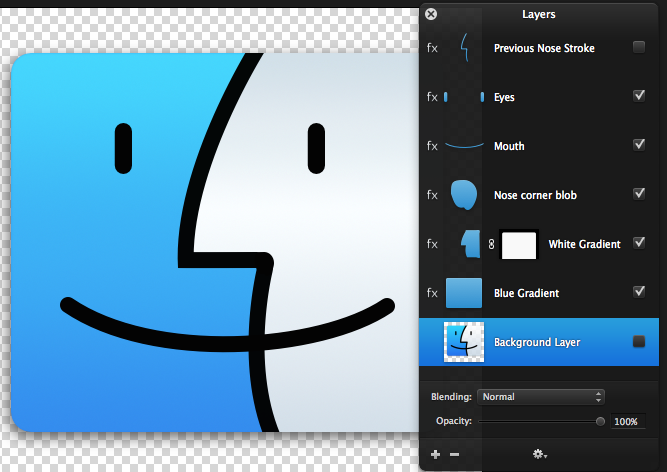Select the White Gradient shape thumbnail
The image size is (667, 472).
(x=470, y=244)
